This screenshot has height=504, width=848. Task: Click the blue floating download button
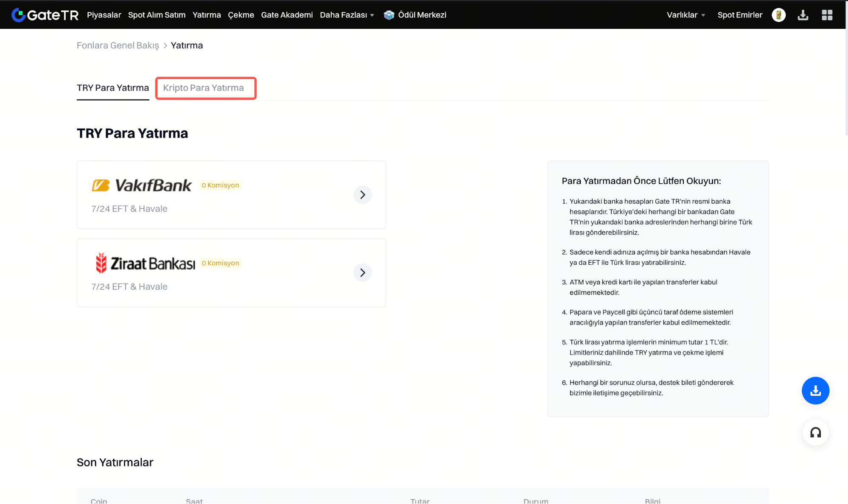[x=815, y=390]
